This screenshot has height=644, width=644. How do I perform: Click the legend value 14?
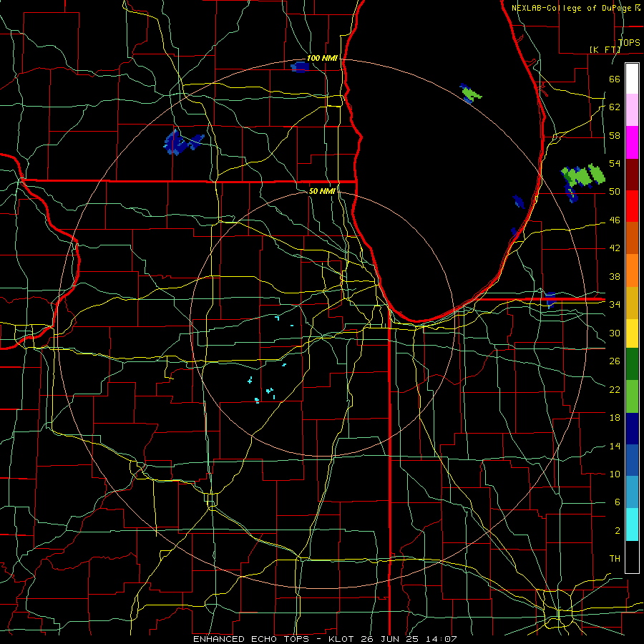pyautogui.click(x=615, y=447)
